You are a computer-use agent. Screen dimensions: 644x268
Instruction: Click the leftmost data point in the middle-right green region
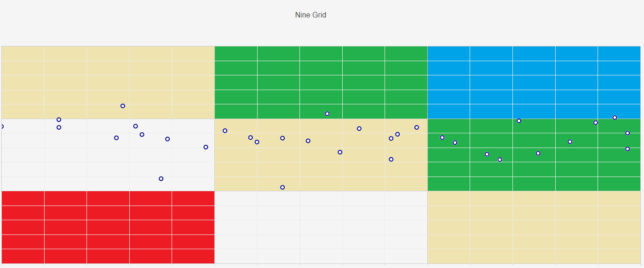click(442, 137)
